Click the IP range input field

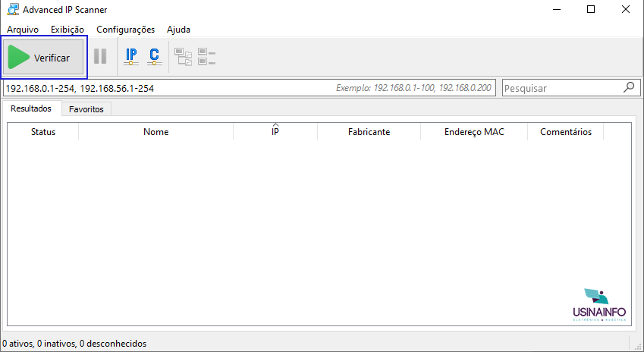click(250, 88)
